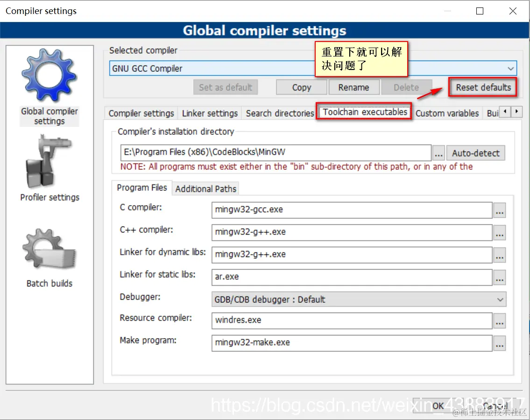Click the Linker for dynamic libs field

tap(352, 255)
